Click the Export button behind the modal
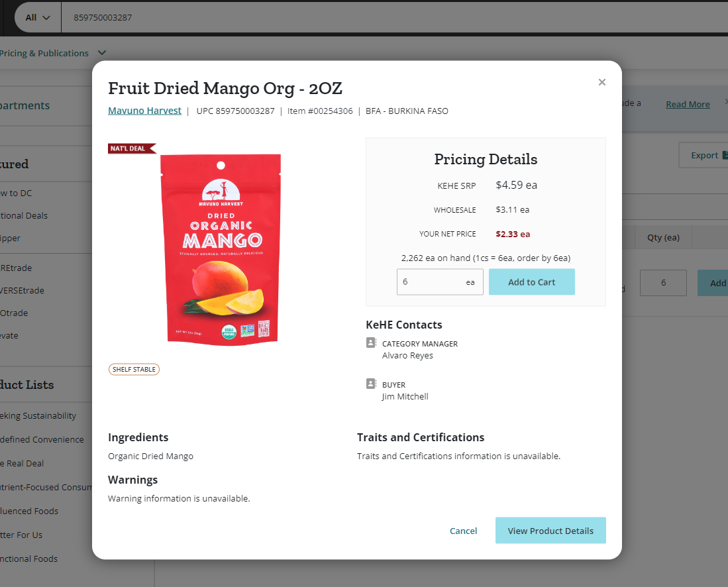 coord(704,155)
